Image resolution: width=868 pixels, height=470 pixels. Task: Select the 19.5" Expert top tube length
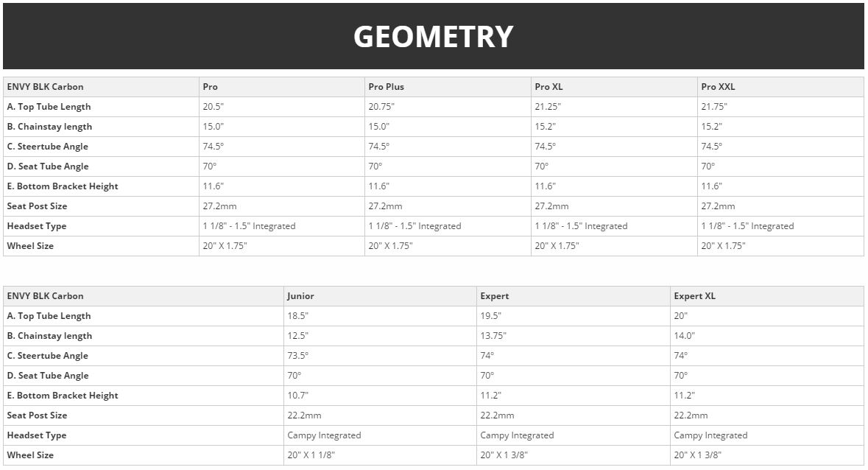coord(491,316)
